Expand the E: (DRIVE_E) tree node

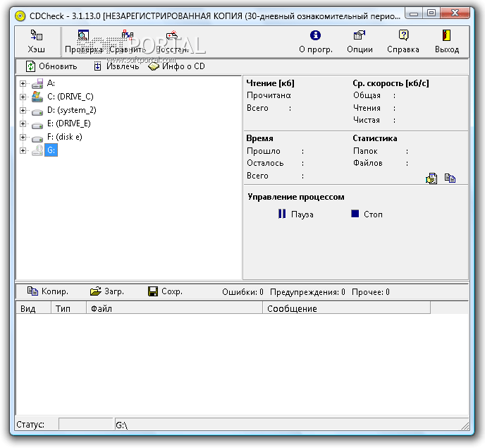click(23, 123)
